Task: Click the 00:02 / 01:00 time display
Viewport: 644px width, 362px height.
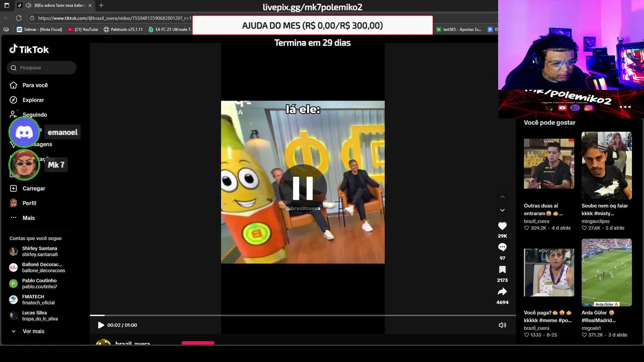Action: point(122,325)
